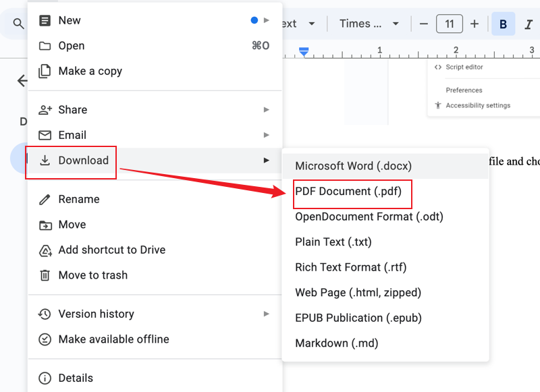
Task: Select the Share person icon
Action: pos(44,109)
